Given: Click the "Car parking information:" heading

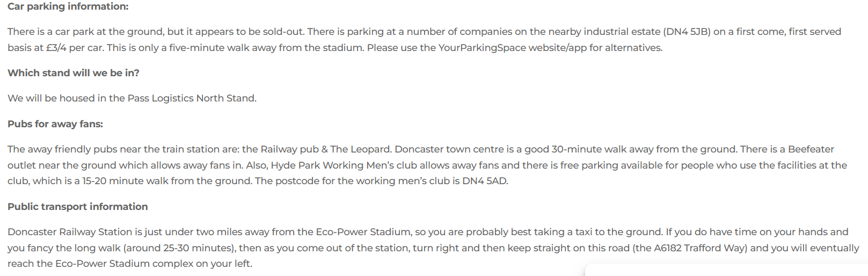Looking at the screenshot, I should click(68, 6).
